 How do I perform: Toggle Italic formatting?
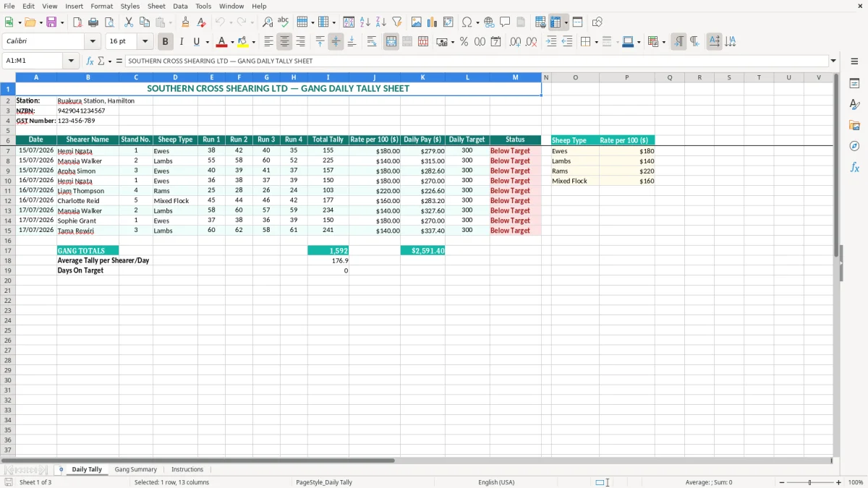[181, 42]
